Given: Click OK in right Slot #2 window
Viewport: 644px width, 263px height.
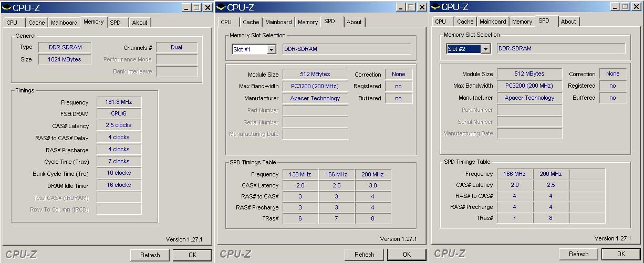Looking at the screenshot, I should coord(621,254).
